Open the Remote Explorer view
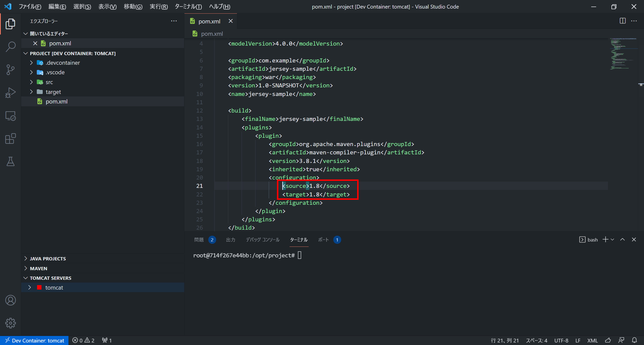This screenshot has width=644, height=345. point(11,116)
